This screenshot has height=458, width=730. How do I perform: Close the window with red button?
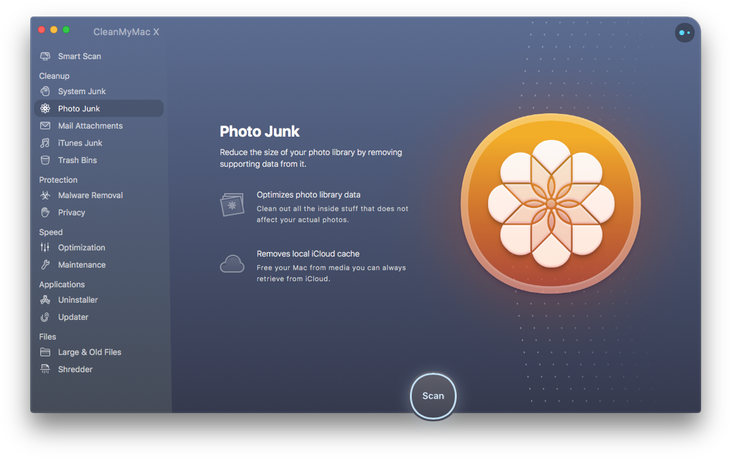41,30
